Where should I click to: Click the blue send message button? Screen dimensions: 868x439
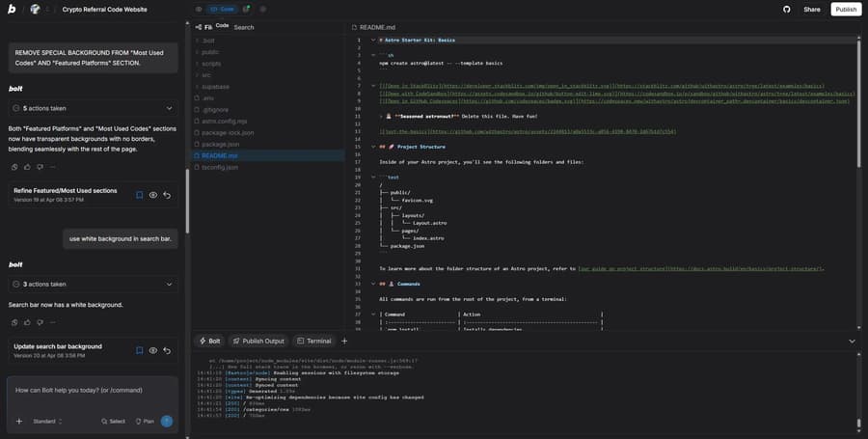coord(166,422)
